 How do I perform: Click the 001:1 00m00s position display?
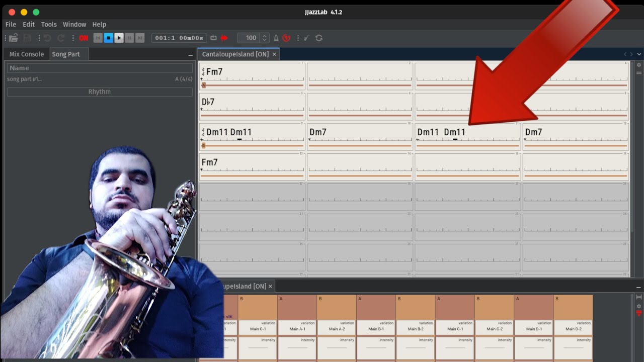(x=179, y=38)
